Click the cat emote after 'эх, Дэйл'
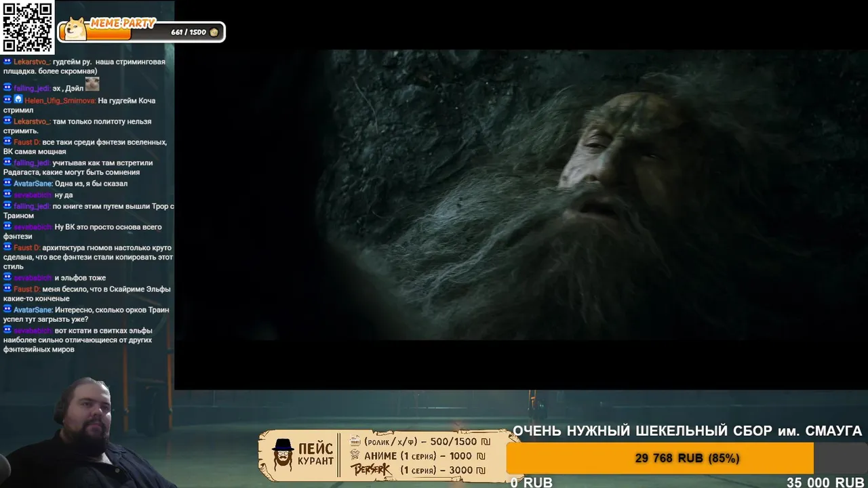The height and width of the screenshot is (488, 868). tap(92, 84)
